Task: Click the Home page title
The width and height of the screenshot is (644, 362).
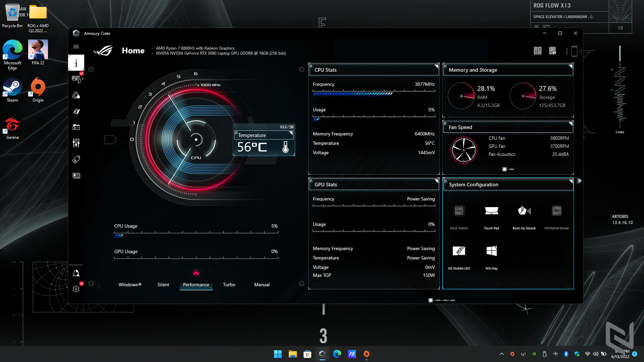Action: pos(133,51)
